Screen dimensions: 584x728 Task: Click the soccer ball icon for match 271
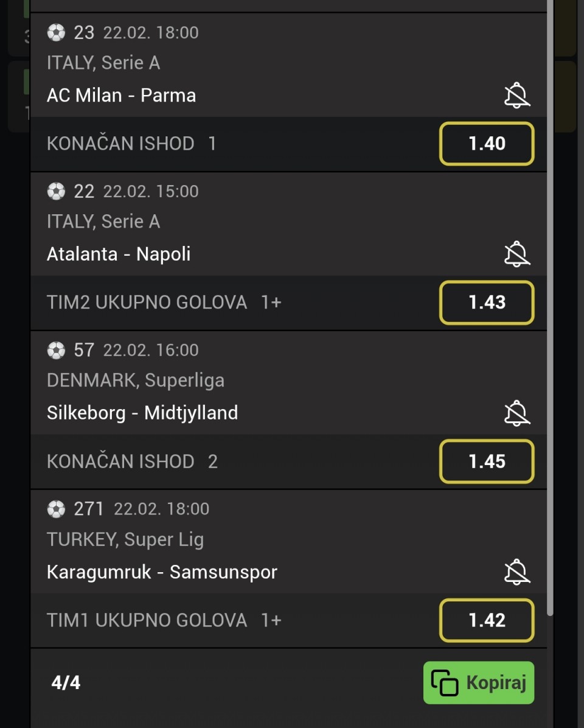point(56,509)
